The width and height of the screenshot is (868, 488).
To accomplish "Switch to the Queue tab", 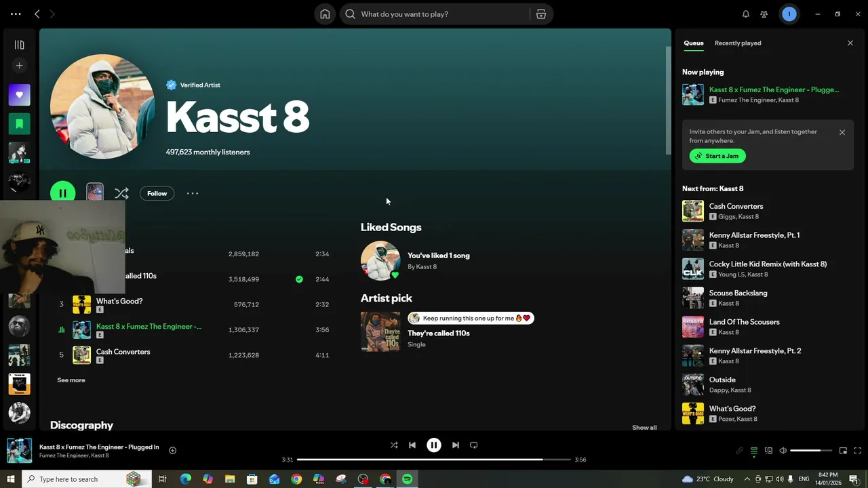I will click(x=694, y=43).
